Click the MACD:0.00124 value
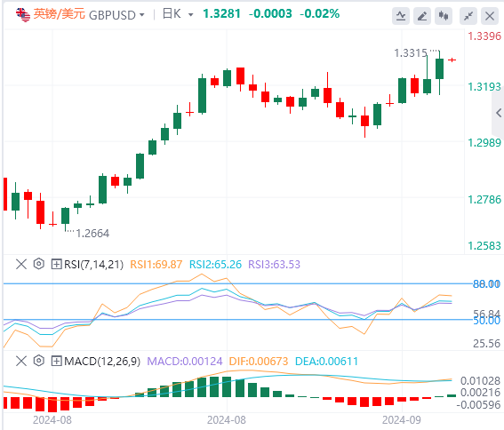This screenshot has width=504, height=430. [x=185, y=362]
